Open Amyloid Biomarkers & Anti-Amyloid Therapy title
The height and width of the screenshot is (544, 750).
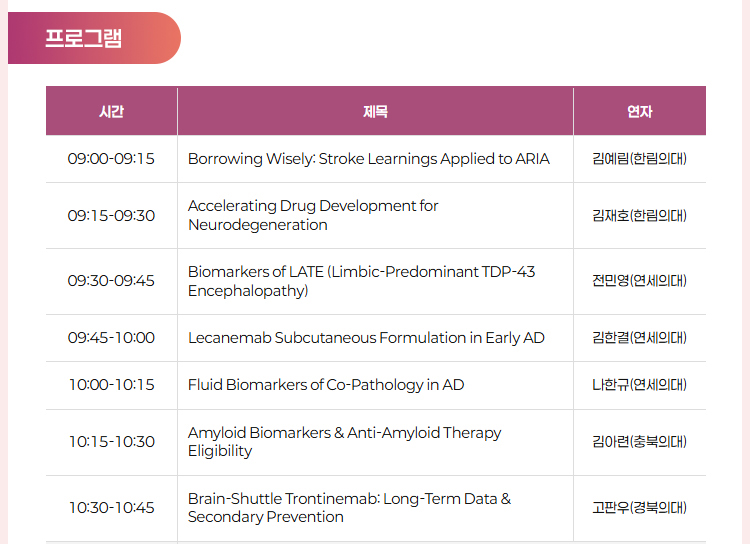pos(344,442)
